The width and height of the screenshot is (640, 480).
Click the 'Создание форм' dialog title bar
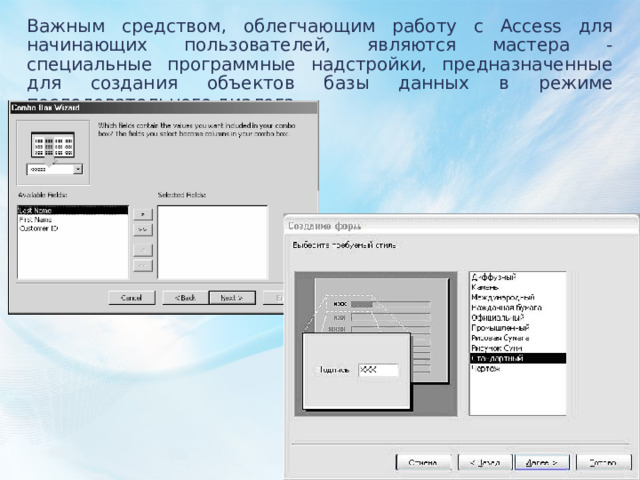[x=461, y=226]
